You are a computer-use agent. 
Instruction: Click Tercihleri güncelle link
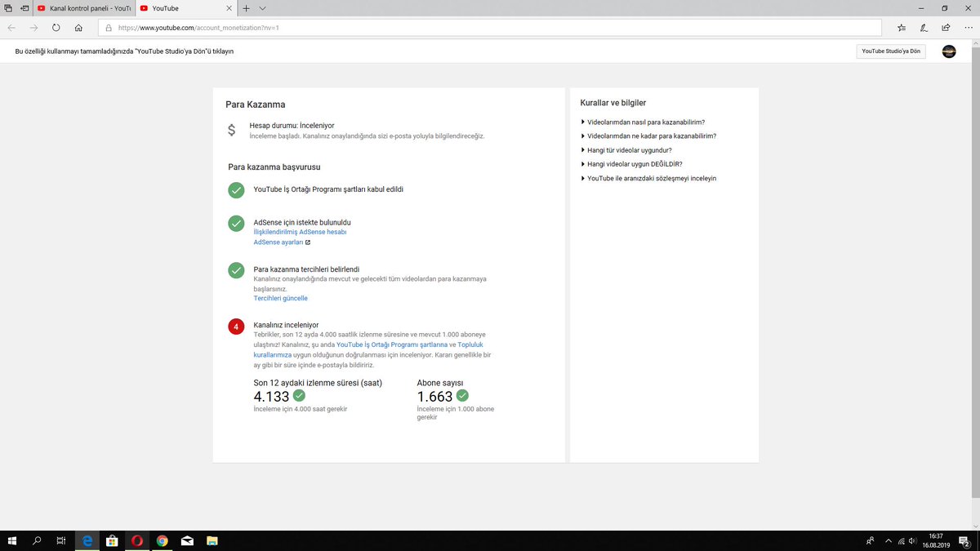280,299
